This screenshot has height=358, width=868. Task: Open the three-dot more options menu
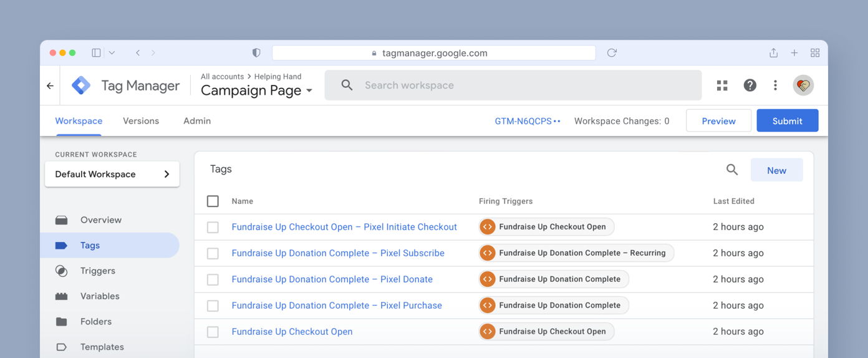tap(775, 85)
